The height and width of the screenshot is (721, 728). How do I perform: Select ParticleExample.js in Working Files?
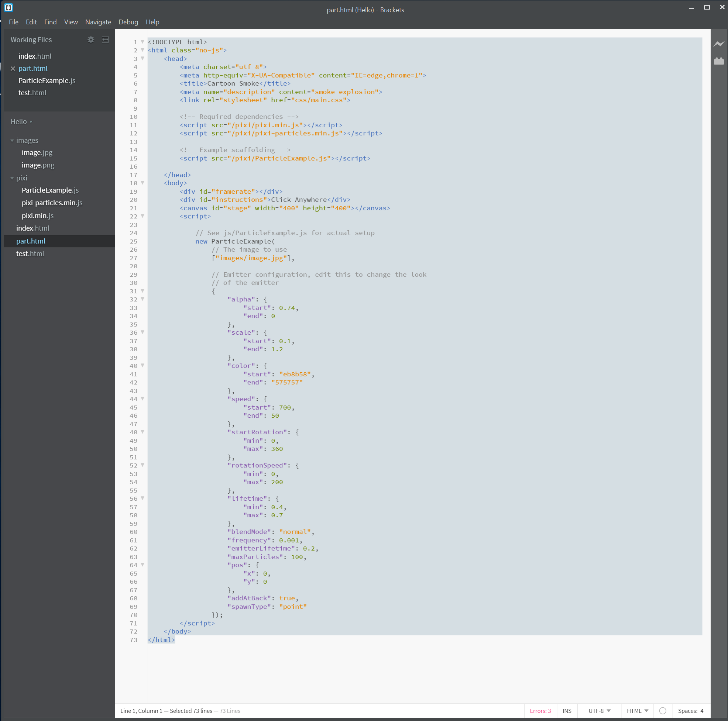(47, 80)
